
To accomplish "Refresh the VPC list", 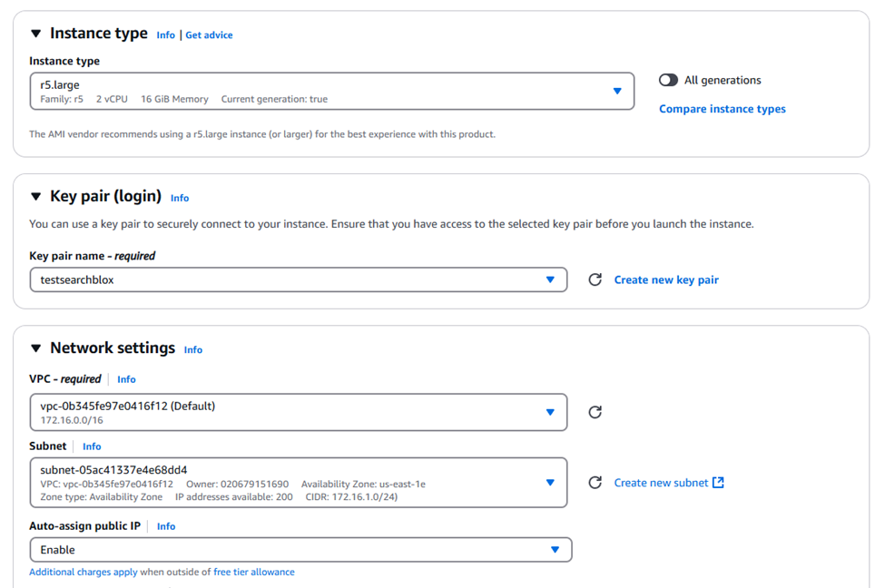I will [x=595, y=412].
